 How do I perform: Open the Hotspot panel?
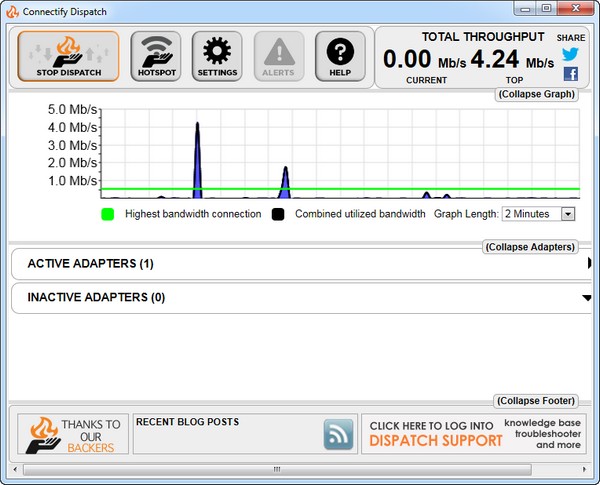(x=155, y=56)
